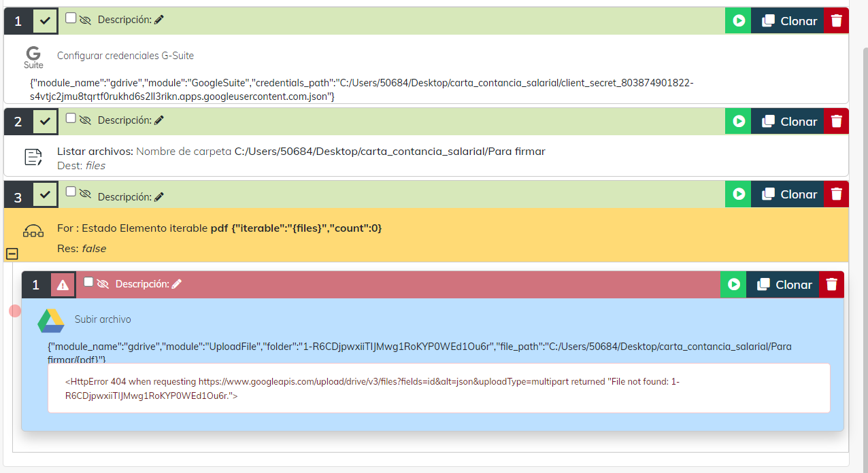Image resolution: width=868 pixels, height=473 pixels.
Task: Click the Google Drive icon
Action: (50, 321)
